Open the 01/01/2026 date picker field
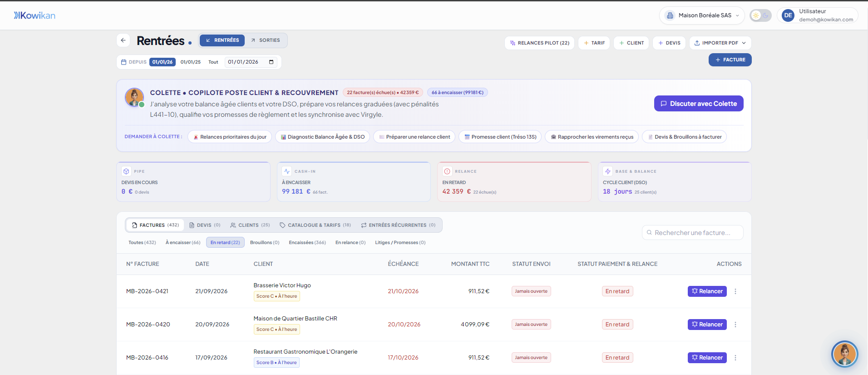The height and width of the screenshot is (375, 868). pyautogui.click(x=251, y=62)
